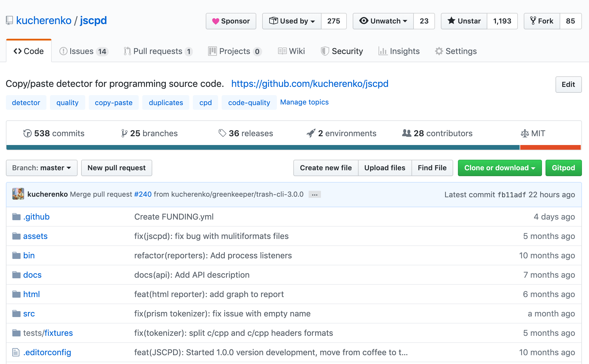589x364 pixels.
Task: Click Manage topics link
Action: tap(304, 102)
